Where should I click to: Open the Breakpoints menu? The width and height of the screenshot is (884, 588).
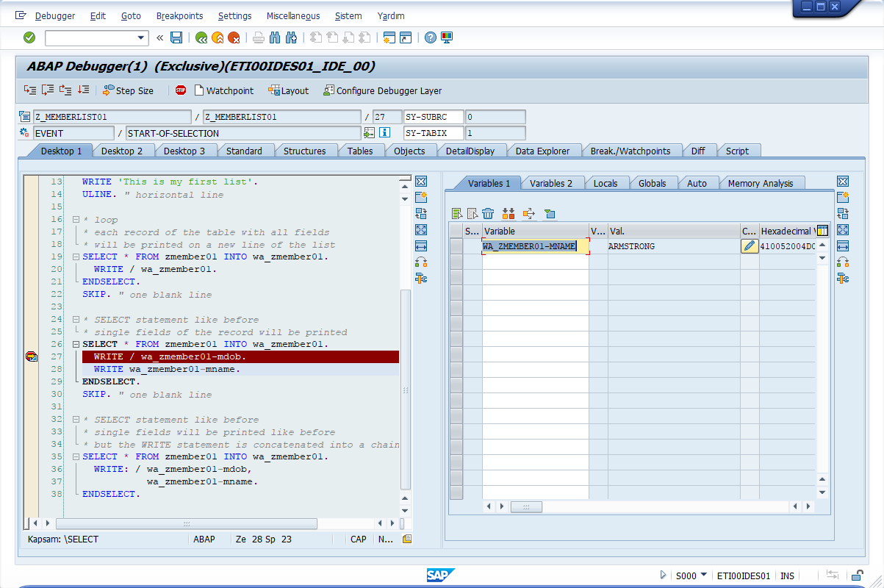pyautogui.click(x=180, y=15)
